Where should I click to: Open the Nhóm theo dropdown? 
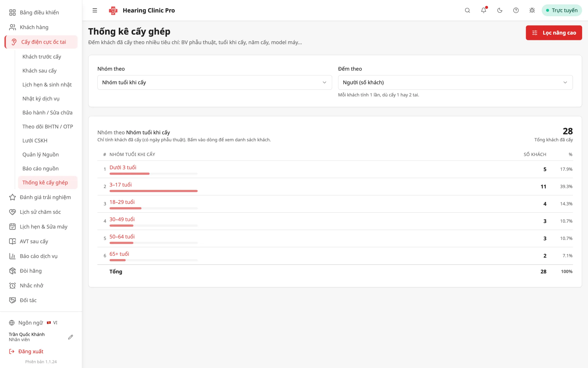tap(215, 82)
